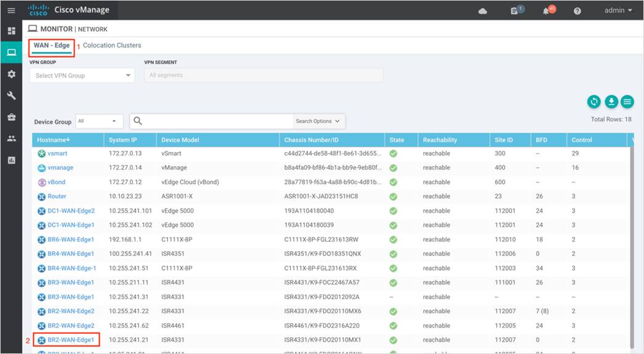The image size is (644, 354).
Task: Select the BFD value 7 (8)
Action: pos(542,312)
